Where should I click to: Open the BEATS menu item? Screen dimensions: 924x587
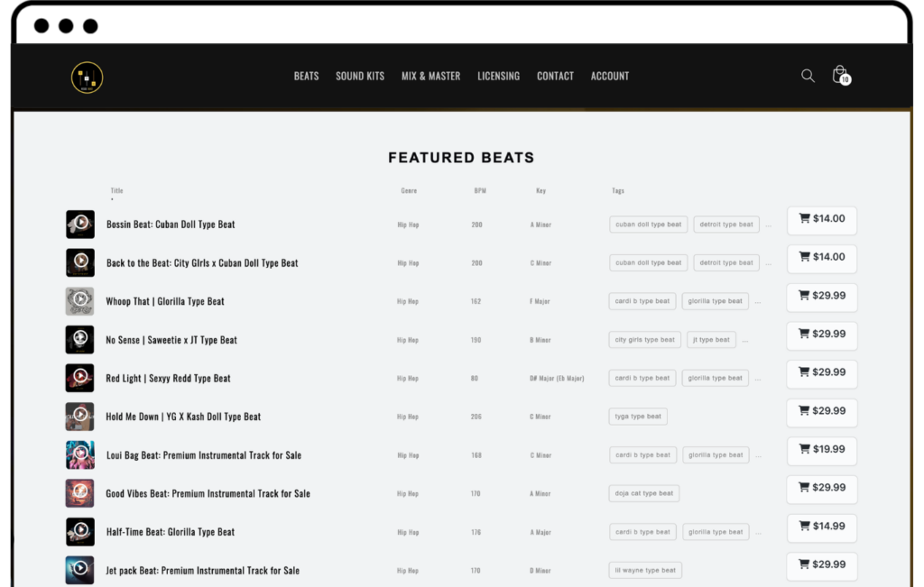pyautogui.click(x=307, y=76)
